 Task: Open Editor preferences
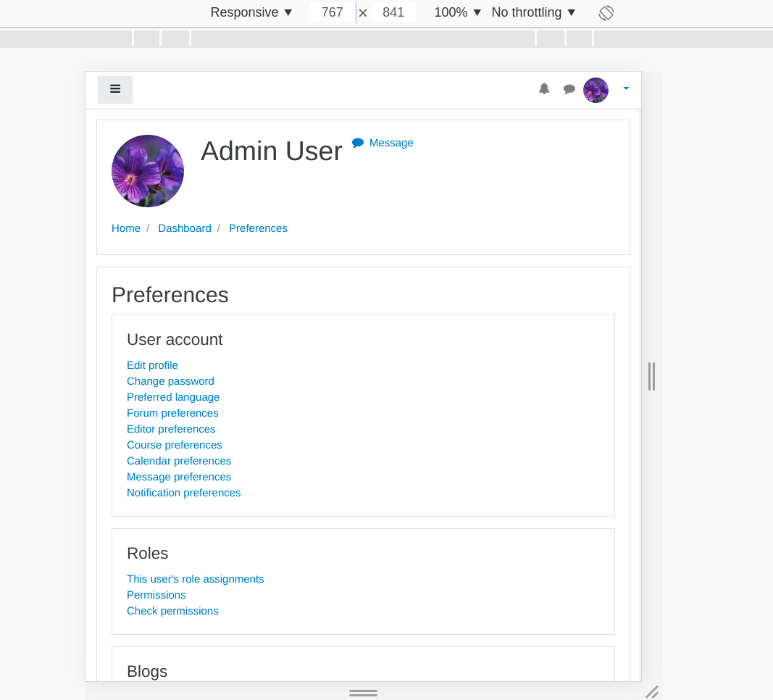[x=171, y=429]
